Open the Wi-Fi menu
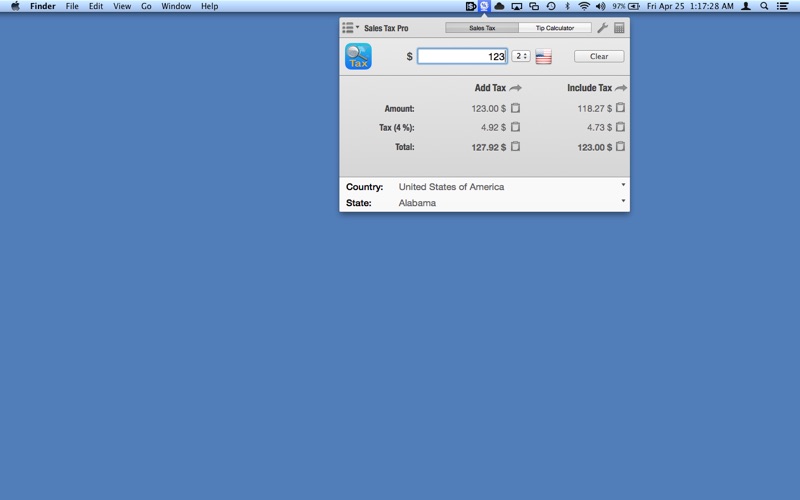This screenshot has width=800, height=500. [584, 6]
